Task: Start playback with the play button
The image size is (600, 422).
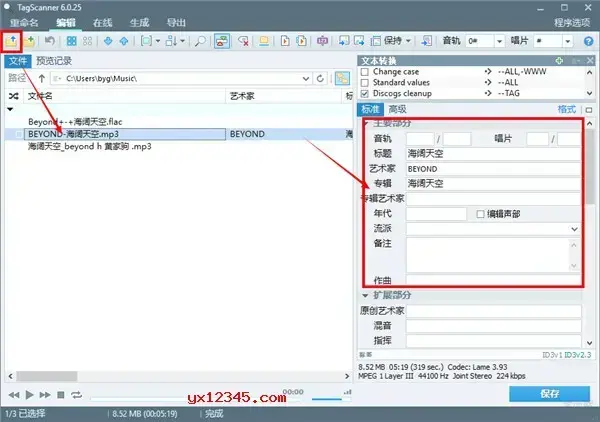Action: tap(29, 394)
